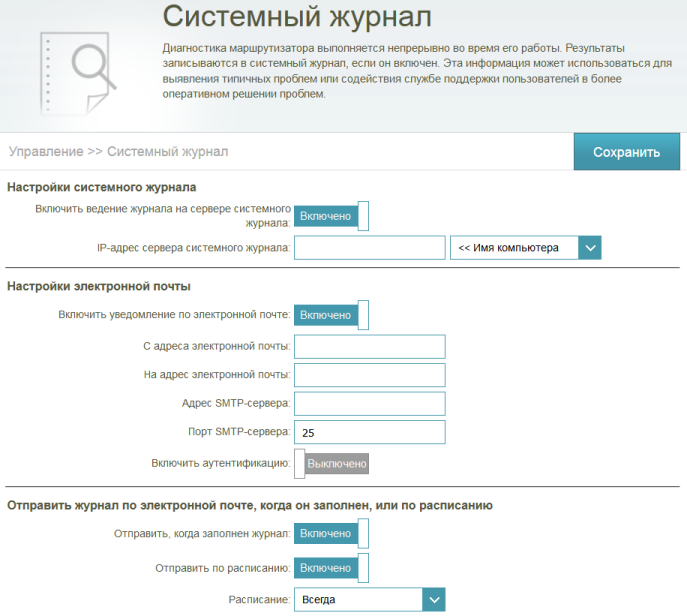Click the Отправить журнал по электронной почте heading

tap(250, 506)
